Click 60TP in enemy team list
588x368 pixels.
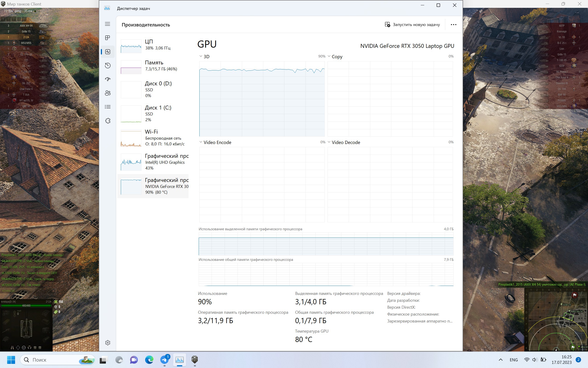click(x=562, y=26)
